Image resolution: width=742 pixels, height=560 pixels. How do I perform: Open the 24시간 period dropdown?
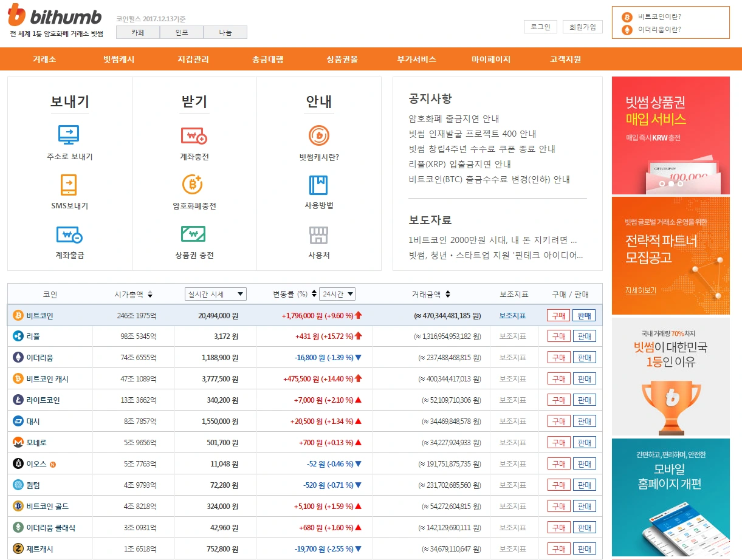337,294
